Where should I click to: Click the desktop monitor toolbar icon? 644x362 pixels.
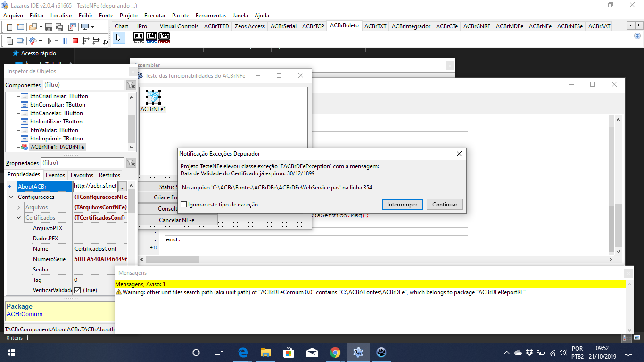coord(85,27)
